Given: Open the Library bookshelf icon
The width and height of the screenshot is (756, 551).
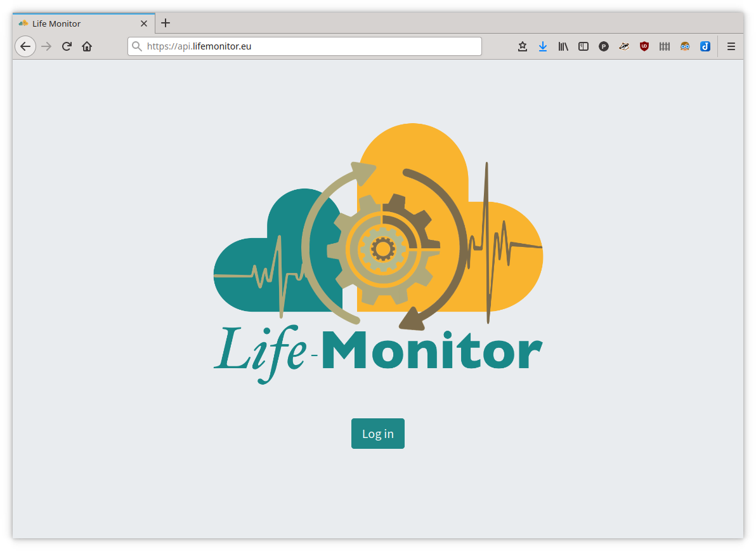Looking at the screenshot, I should click(x=563, y=46).
